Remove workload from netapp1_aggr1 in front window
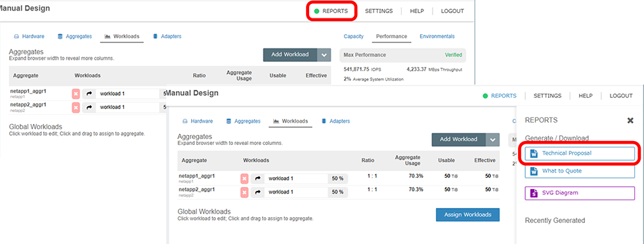644x244 pixels. click(244, 179)
